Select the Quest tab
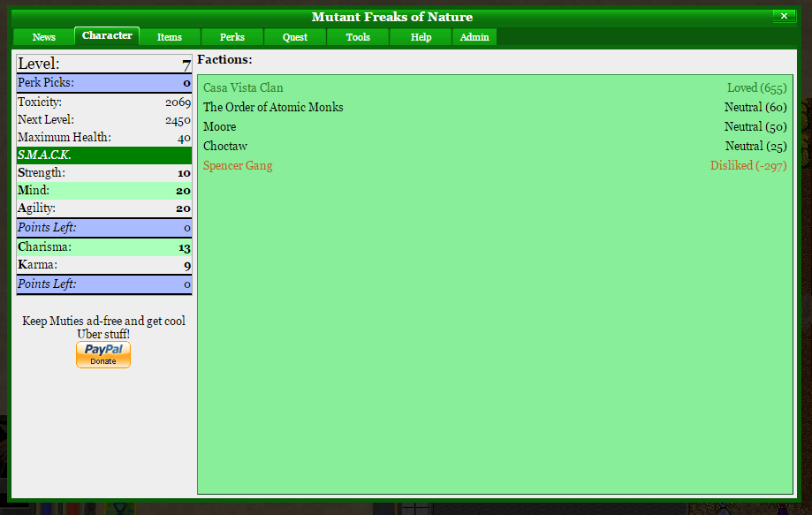Viewport: 812px width, 515px height. coord(295,37)
